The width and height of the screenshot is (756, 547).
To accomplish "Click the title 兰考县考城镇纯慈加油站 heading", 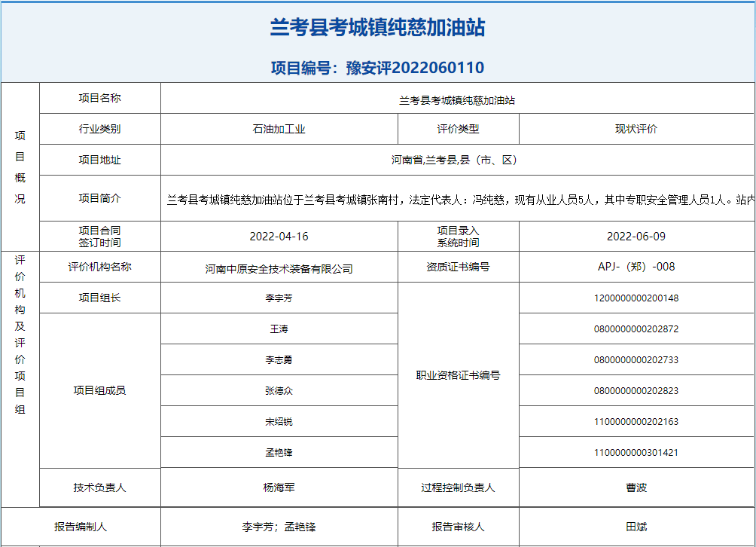I will click(377, 28).
